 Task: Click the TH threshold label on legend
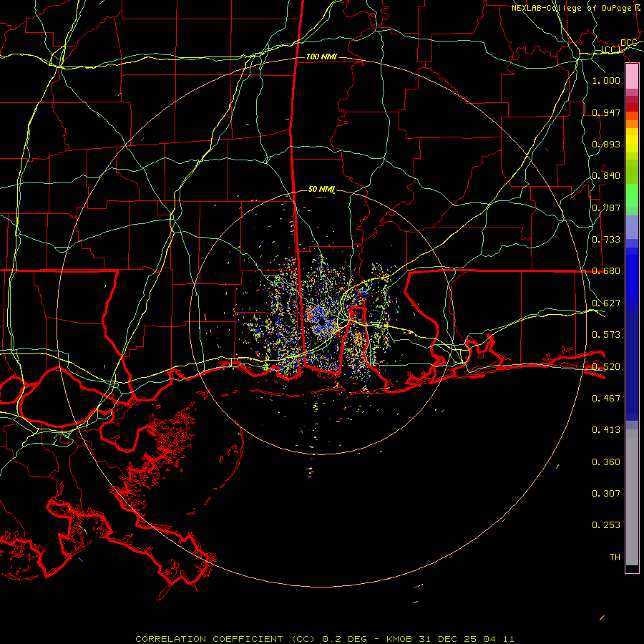[x=615, y=557]
